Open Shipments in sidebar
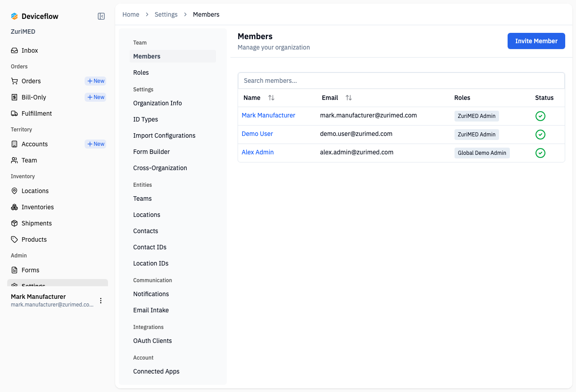The image size is (576, 392). (58, 223)
